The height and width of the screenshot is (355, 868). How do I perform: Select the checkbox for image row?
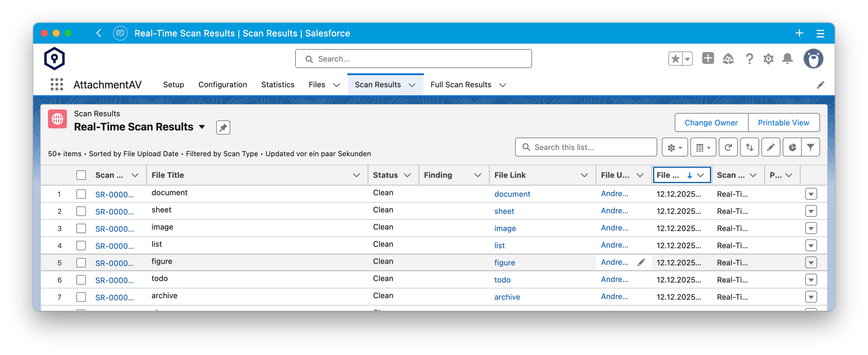(x=81, y=228)
